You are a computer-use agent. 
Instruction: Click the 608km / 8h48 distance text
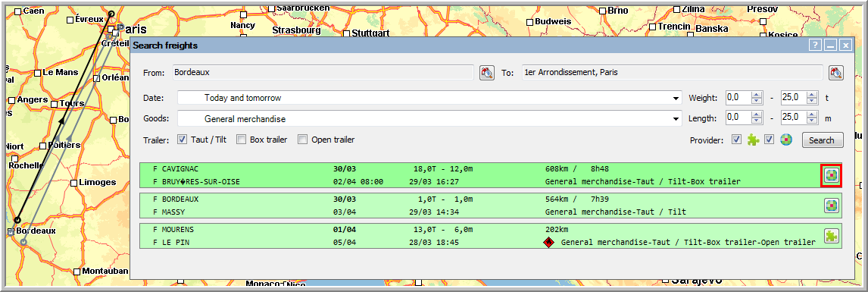coord(576,169)
